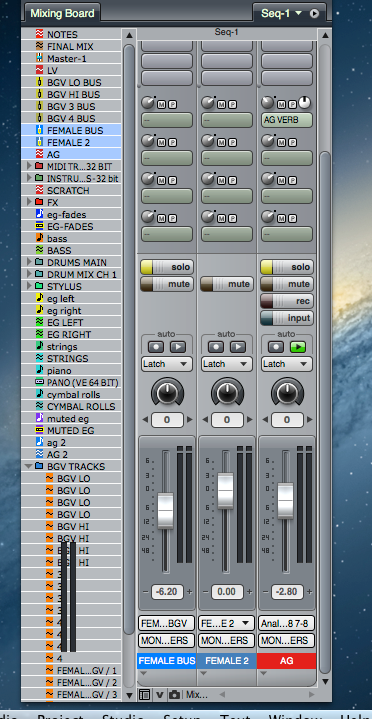Click the -6.20 fader value field
The width and height of the screenshot is (372, 719).
pyautogui.click(x=167, y=591)
